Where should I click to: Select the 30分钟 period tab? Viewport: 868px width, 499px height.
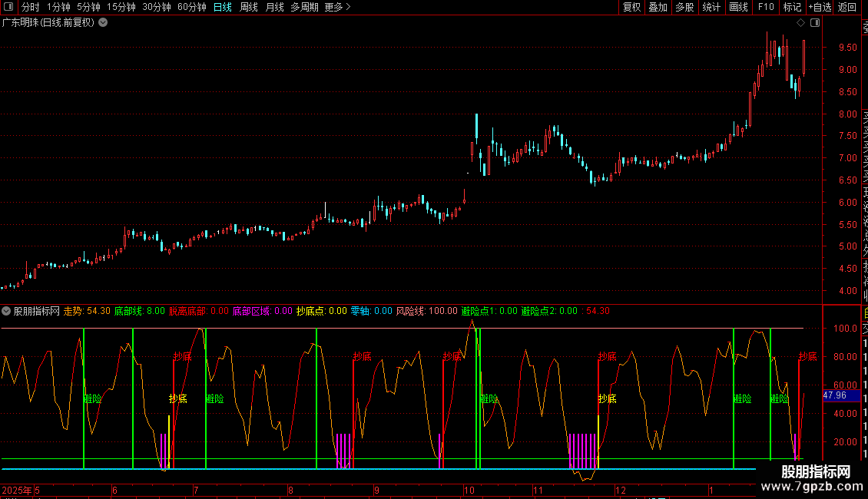157,7
